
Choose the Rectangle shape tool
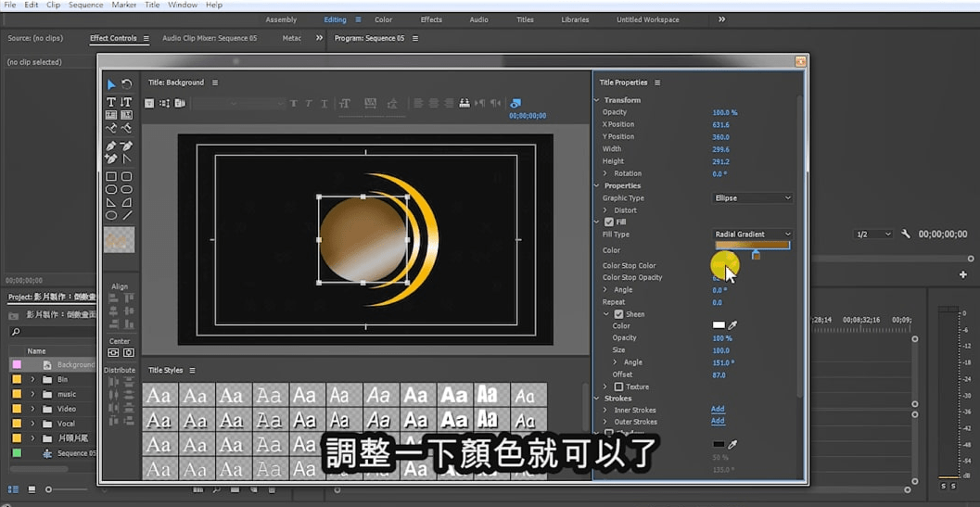pyautogui.click(x=111, y=176)
